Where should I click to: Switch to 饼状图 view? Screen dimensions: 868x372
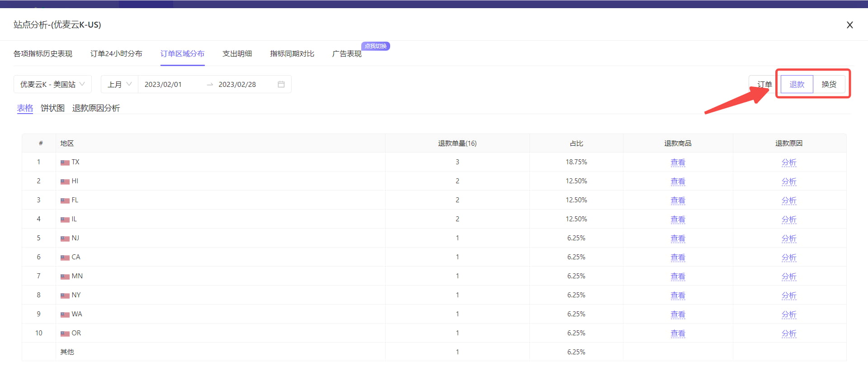(52, 108)
